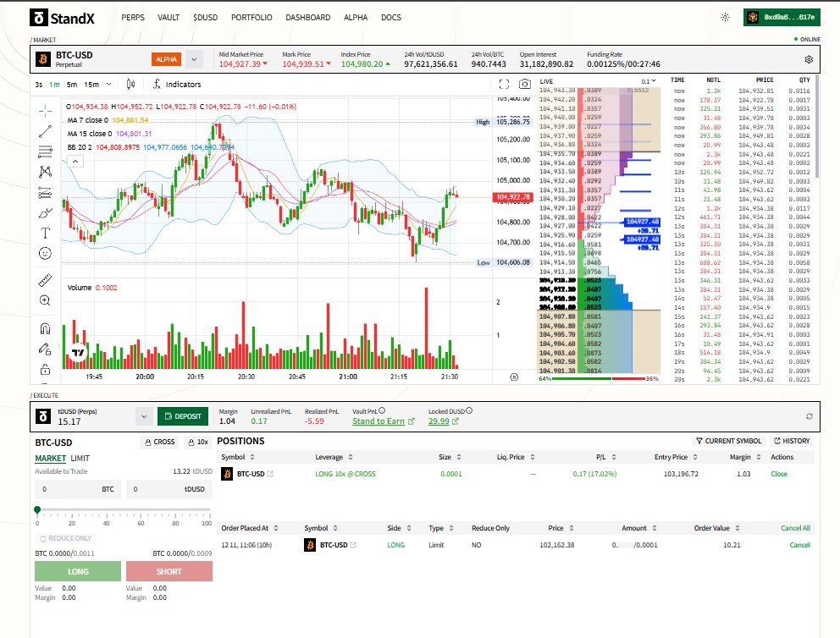Sort positions by Symbol column
The image size is (840, 638).
click(x=238, y=457)
